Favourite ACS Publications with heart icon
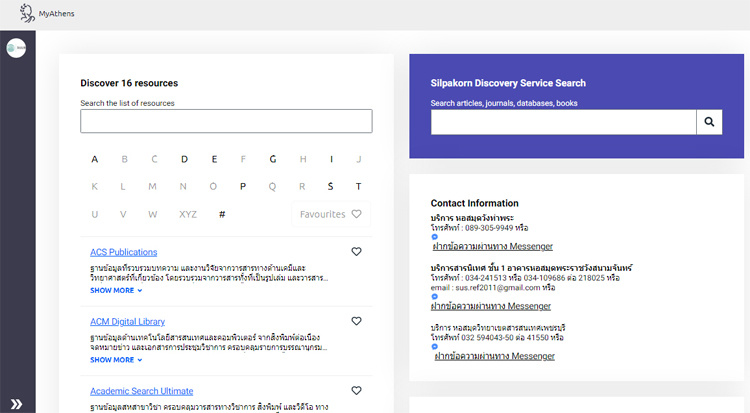This screenshot has width=750, height=413. coord(356,251)
